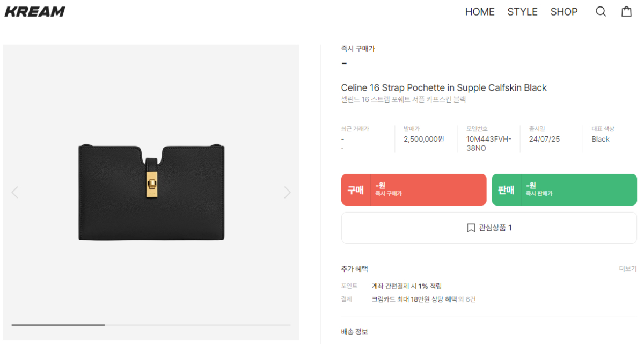Expand benefits with 더보기
Image resolution: width=644 pixels, height=344 pixels.
(x=627, y=269)
